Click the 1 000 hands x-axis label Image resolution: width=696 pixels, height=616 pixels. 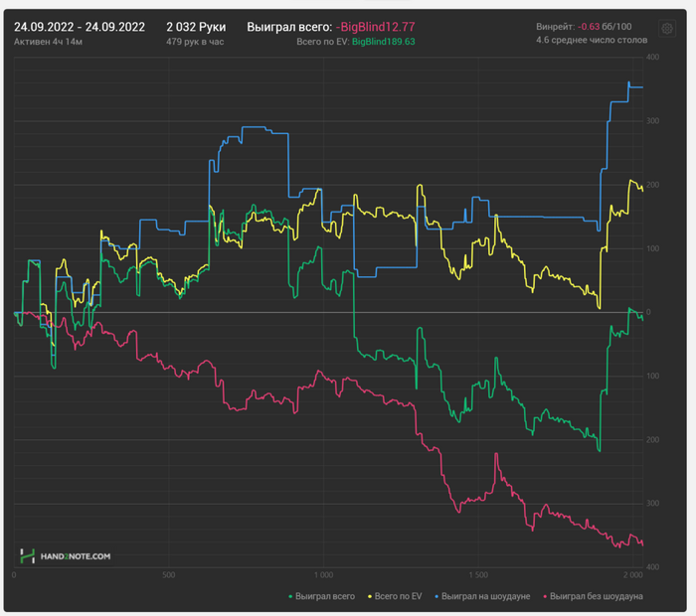323,575
